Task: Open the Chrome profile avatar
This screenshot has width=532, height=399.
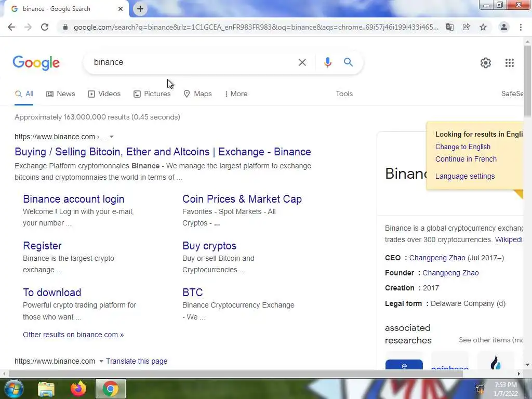Action: click(x=504, y=27)
